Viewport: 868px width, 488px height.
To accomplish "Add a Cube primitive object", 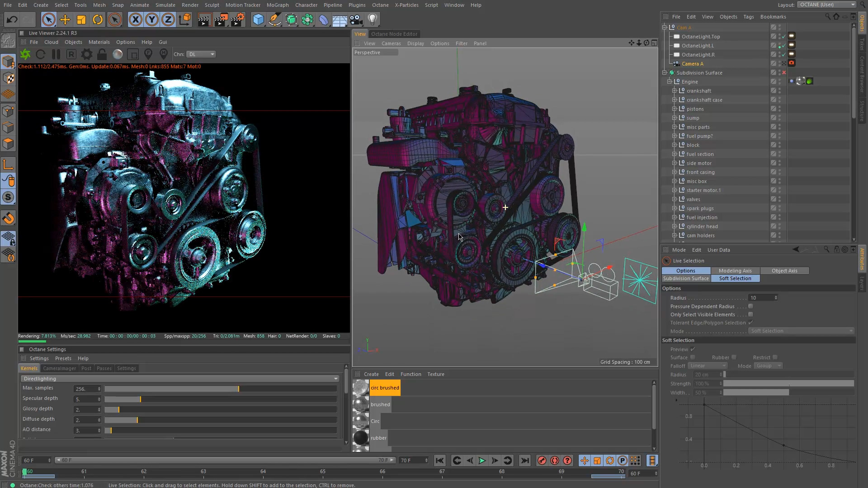I will tap(258, 19).
